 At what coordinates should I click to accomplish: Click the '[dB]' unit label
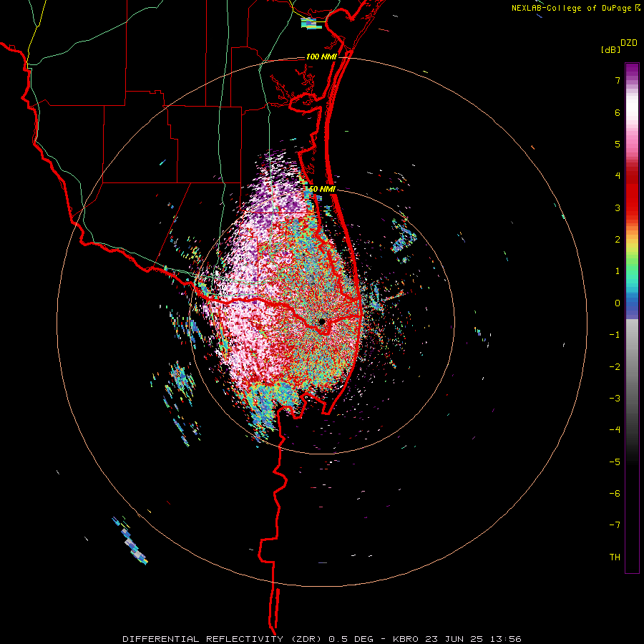(x=610, y=50)
